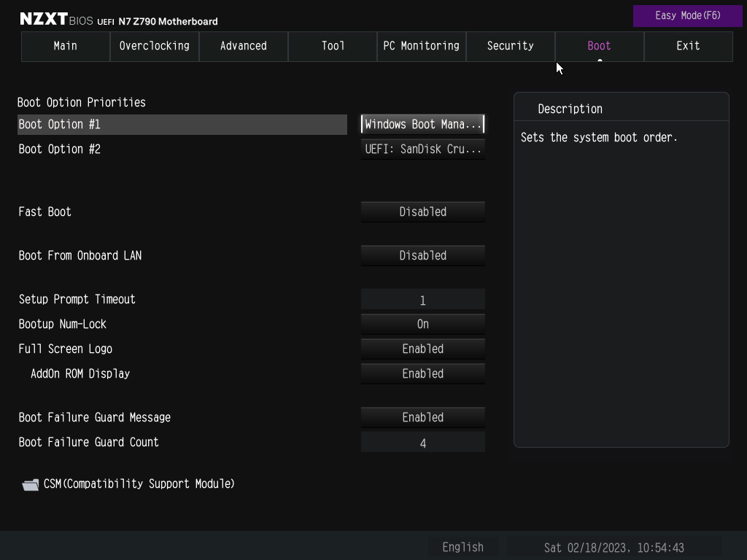Open the Boot Option #1 selector
This screenshot has height=560, width=747.
coord(422,124)
